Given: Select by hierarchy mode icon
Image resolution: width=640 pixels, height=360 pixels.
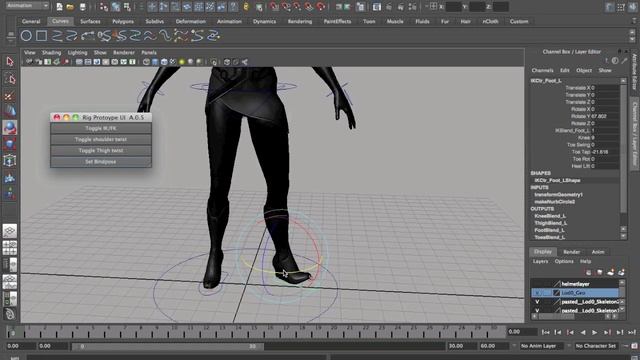Looking at the screenshot, I should click(x=104, y=7).
